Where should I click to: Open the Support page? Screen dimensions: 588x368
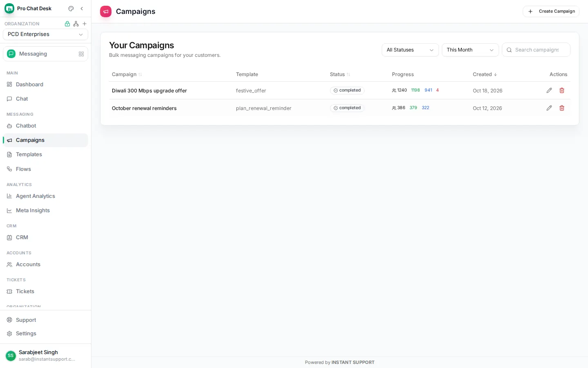coord(45,320)
